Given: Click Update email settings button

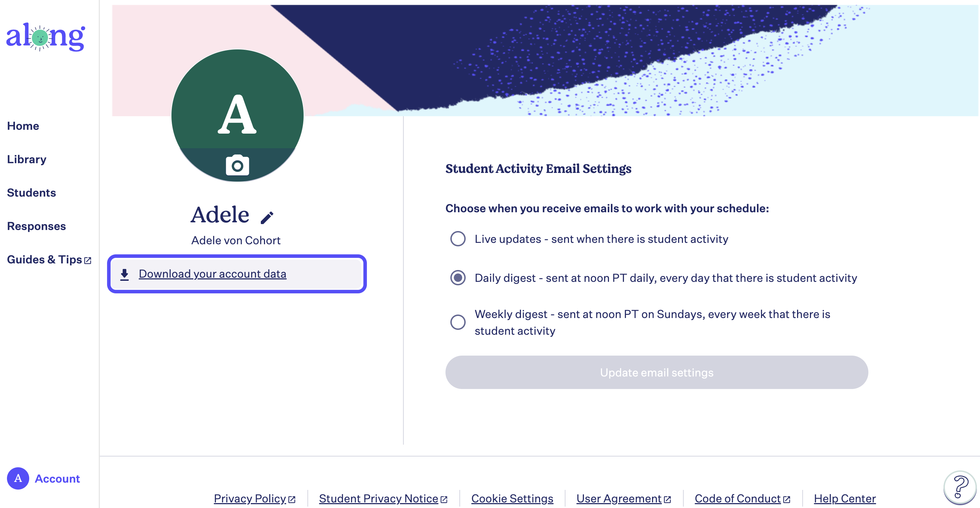Looking at the screenshot, I should pos(657,372).
